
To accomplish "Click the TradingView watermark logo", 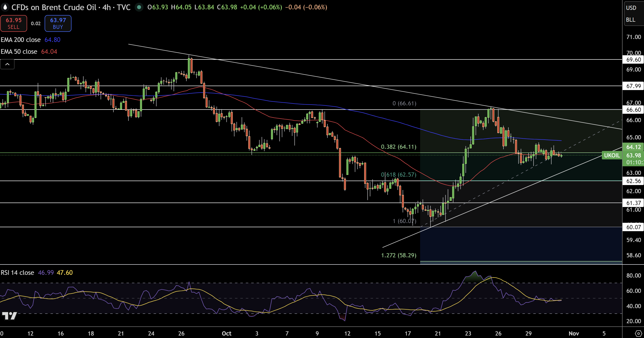I will [10, 316].
